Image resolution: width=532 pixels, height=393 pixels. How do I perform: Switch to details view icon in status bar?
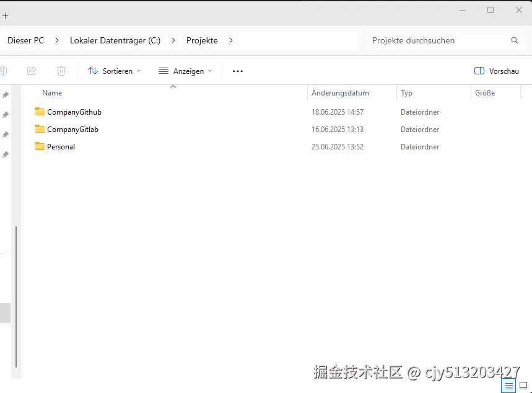point(508,386)
